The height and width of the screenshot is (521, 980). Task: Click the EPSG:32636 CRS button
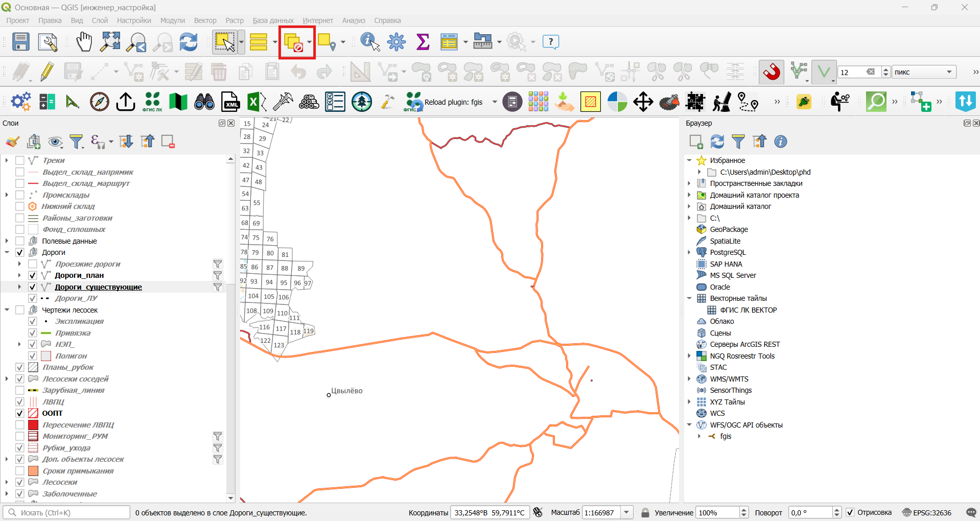pyautogui.click(x=927, y=512)
